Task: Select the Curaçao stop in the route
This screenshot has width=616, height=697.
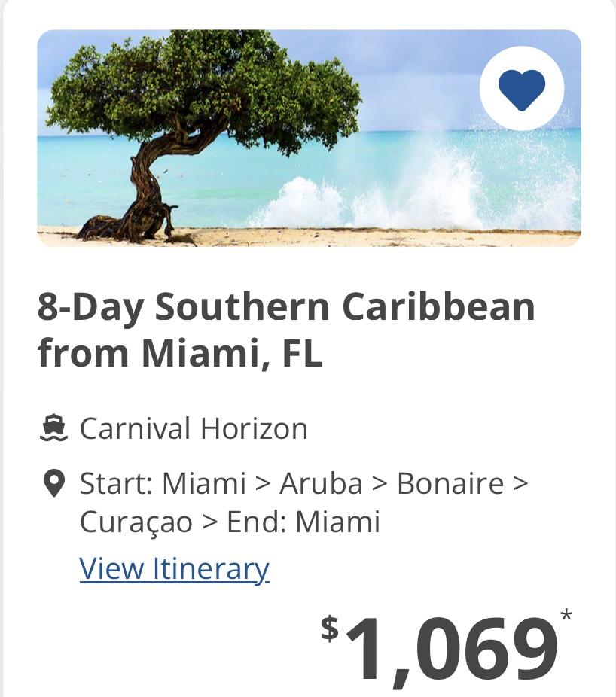Action: click(x=136, y=522)
